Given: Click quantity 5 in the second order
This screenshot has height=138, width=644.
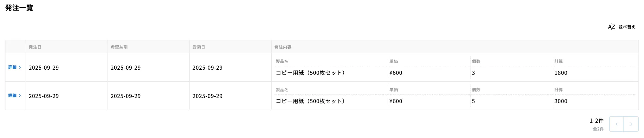Looking at the screenshot, I should point(473,101).
